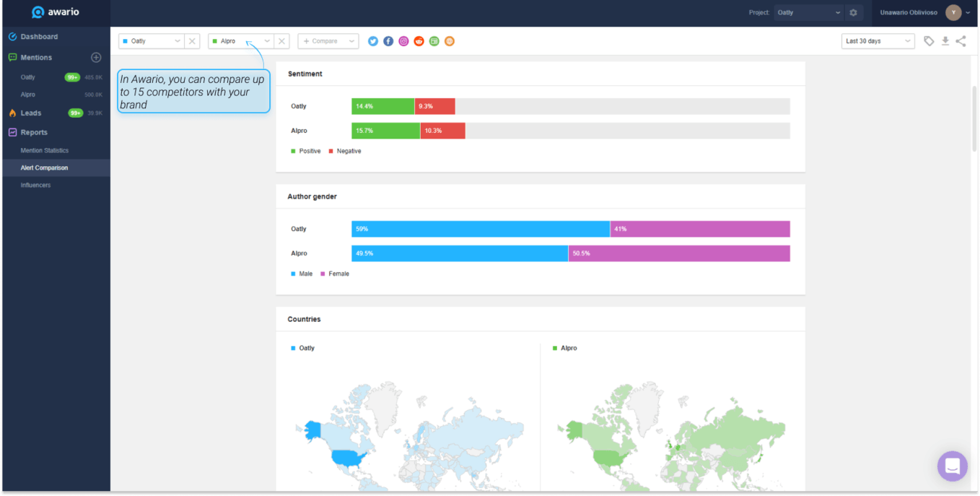The width and height of the screenshot is (980, 496).
Task: Click the download report icon
Action: pos(945,41)
